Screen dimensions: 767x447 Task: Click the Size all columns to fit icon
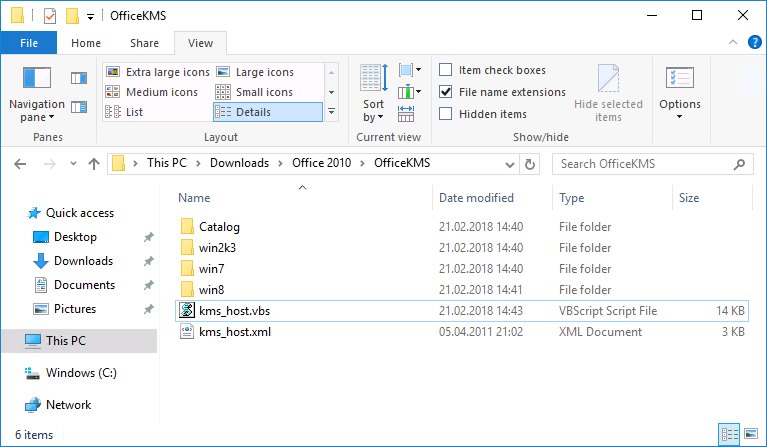pos(406,114)
